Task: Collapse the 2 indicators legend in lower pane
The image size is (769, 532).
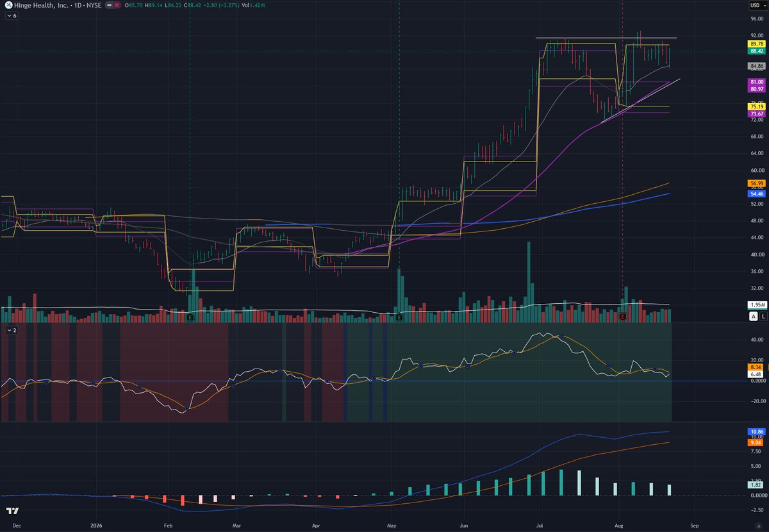Action: (12, 330)
